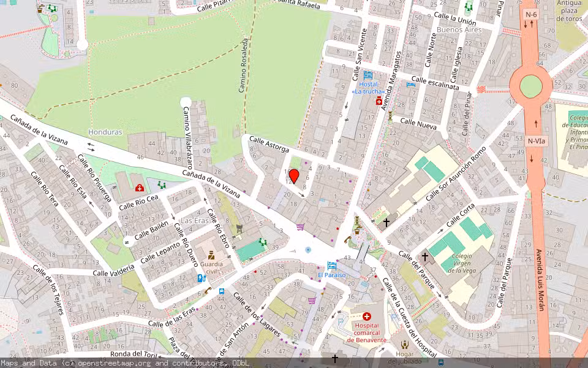Click the 'Camino Rosaleda' path label

point(243,66)
